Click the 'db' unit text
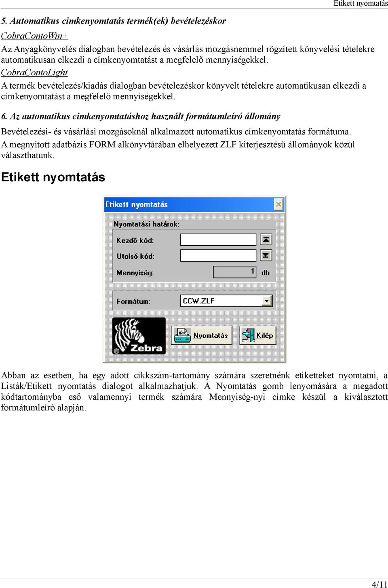Screen dimensions: 388x588 [x=266, y=273]
